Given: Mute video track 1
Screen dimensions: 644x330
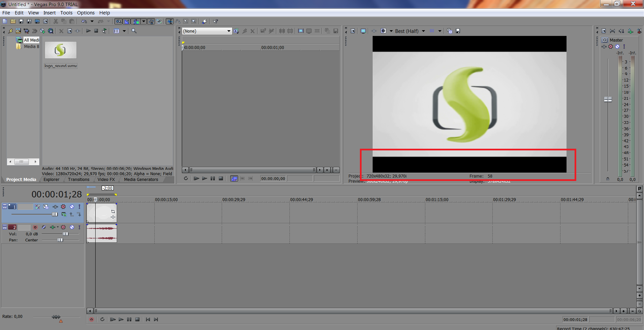Looking at the screenshot, I should tap(72, 207).
